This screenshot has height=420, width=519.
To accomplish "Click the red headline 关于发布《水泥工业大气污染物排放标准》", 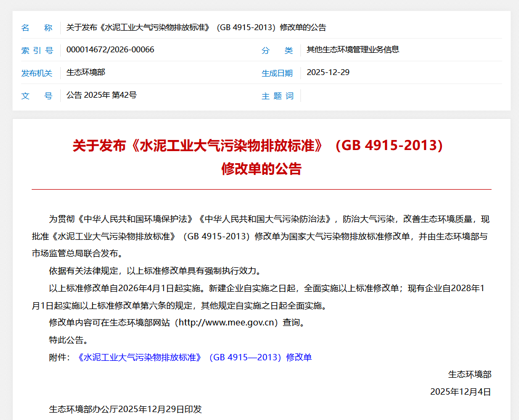I will pos(258,145).
